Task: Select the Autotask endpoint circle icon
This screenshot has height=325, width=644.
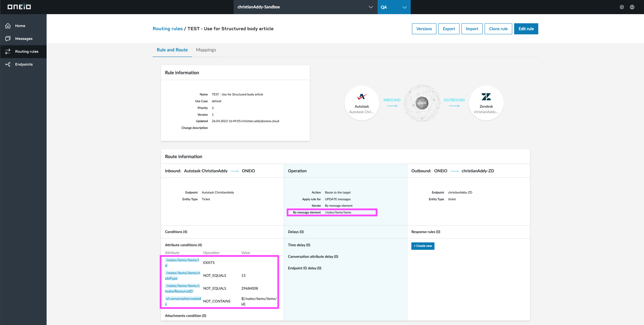Action: 362,103
